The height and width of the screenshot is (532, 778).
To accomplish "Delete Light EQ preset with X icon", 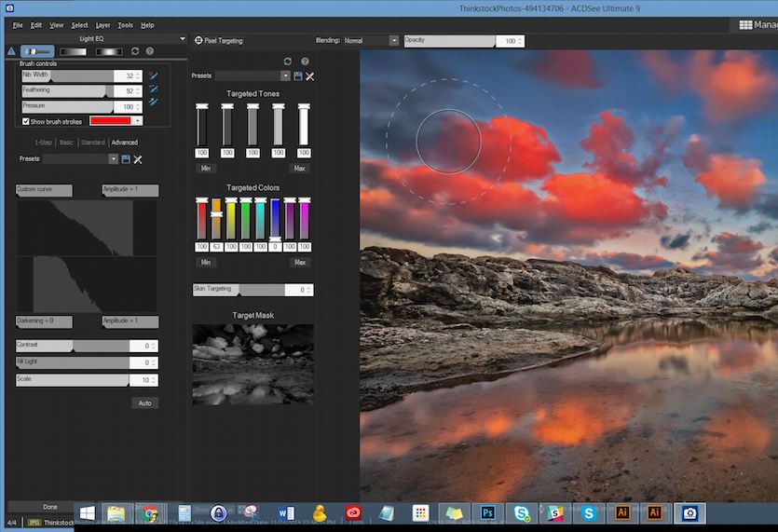I will point(138,159).
